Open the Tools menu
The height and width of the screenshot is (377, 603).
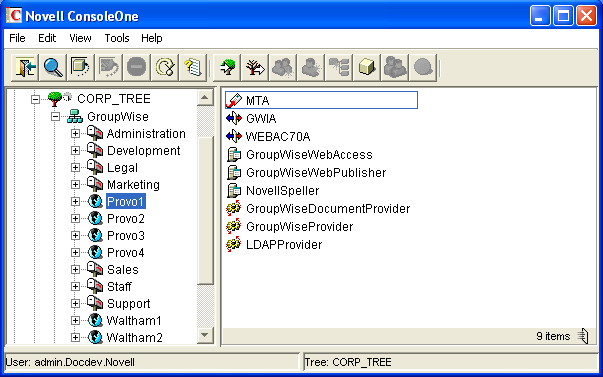pos(117,38)
